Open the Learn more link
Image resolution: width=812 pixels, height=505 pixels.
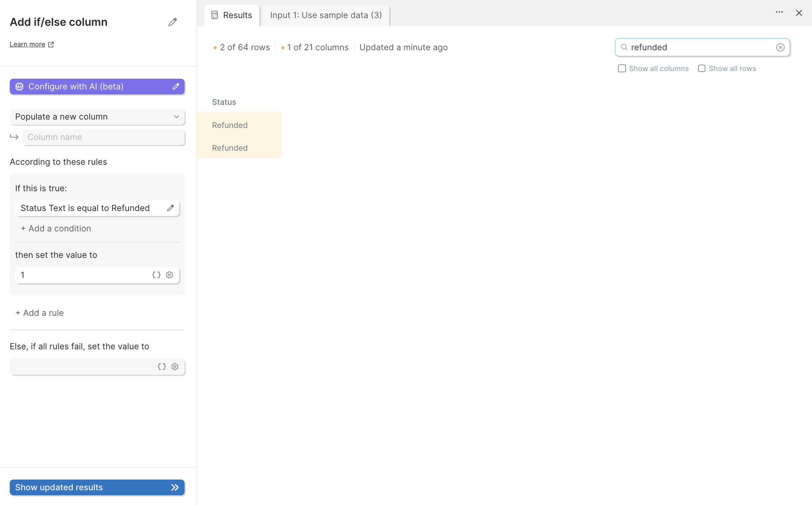pyautogui.click(x=27, y=44)
